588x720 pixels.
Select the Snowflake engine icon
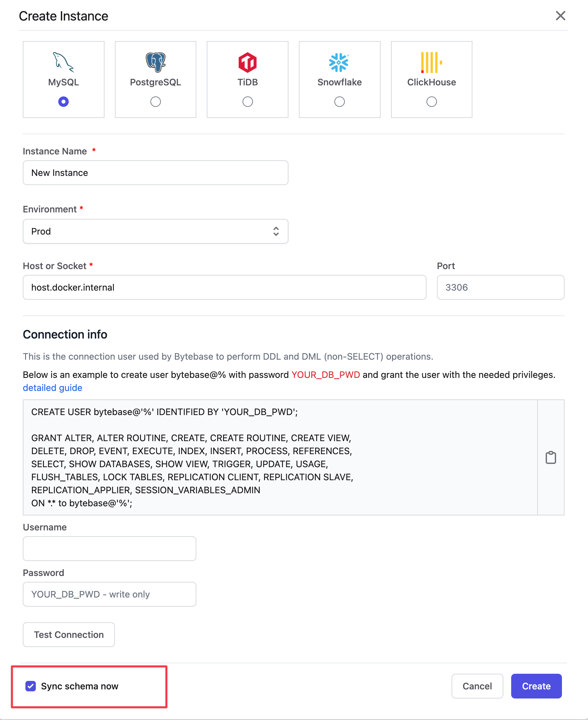339,63
